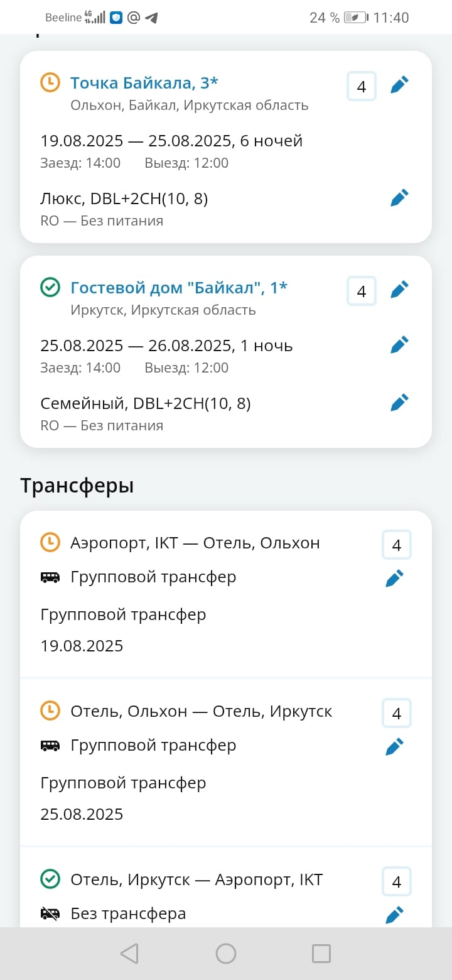Tap count 4 for Иркутск — Аэропорт transfer
The height and width of the screenshot is (980, 452).
397,881
